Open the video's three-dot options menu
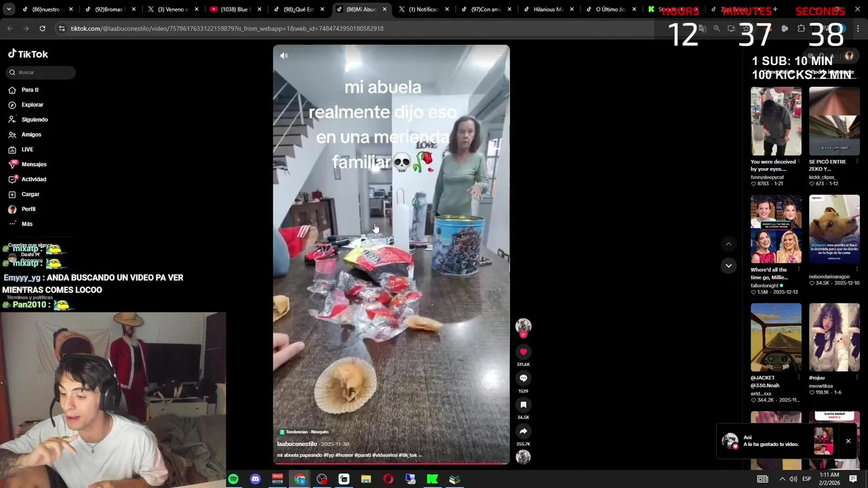The image size is (868, 488). pos(498,56)
